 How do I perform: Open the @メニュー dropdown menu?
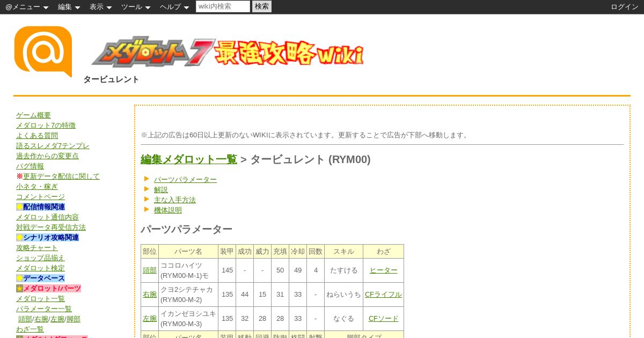pos(27,7)
